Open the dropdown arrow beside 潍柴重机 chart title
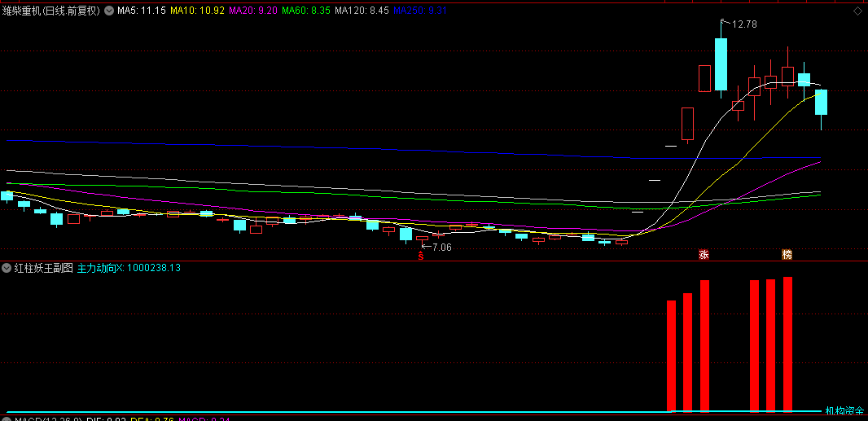 pyautogui.click(x=108, y=11)
